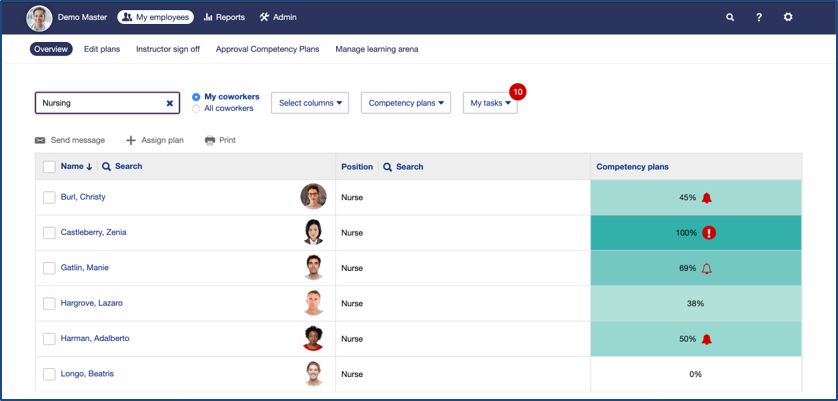
Task: Open the help question mark icon
Action: coord(759,17)
